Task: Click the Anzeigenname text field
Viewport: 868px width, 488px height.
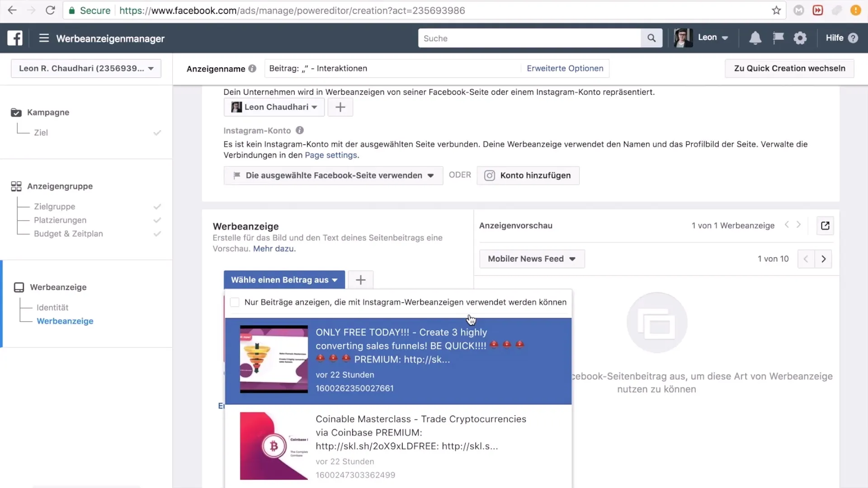Action: [392, 68]
